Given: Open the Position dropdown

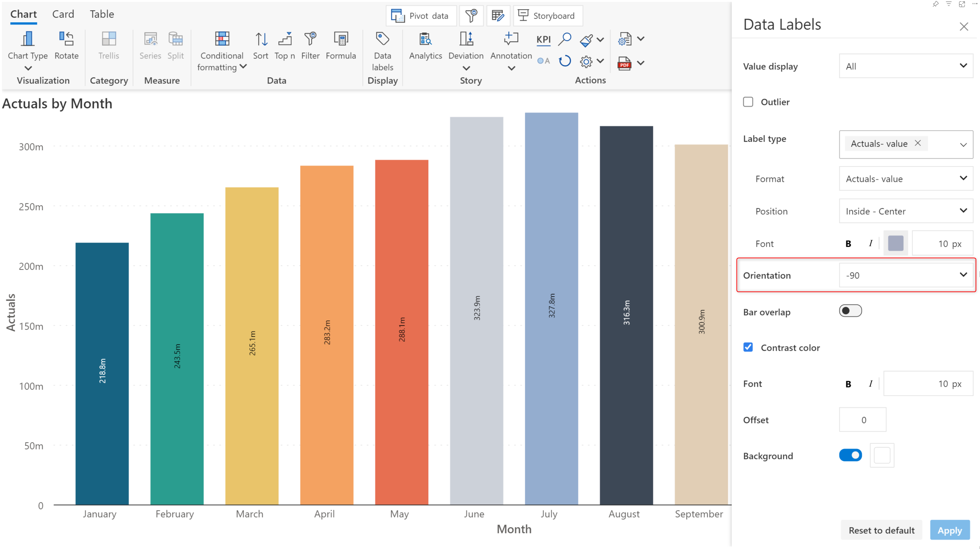Looking at the screenshot, I should pos(906,211).
